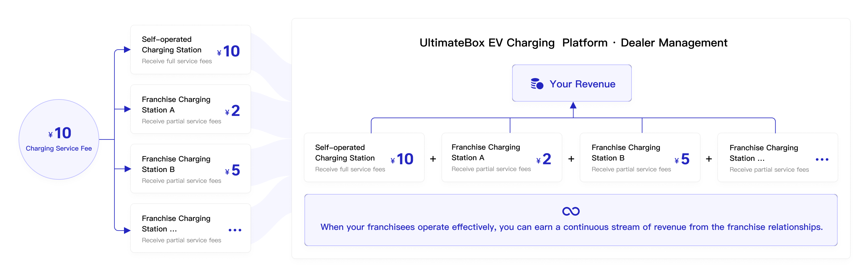The width and height of the screenshot is (868, 277).
Task: Open the Franchise Charging Station A card under Your Revenue
Action: coord(501,157)
